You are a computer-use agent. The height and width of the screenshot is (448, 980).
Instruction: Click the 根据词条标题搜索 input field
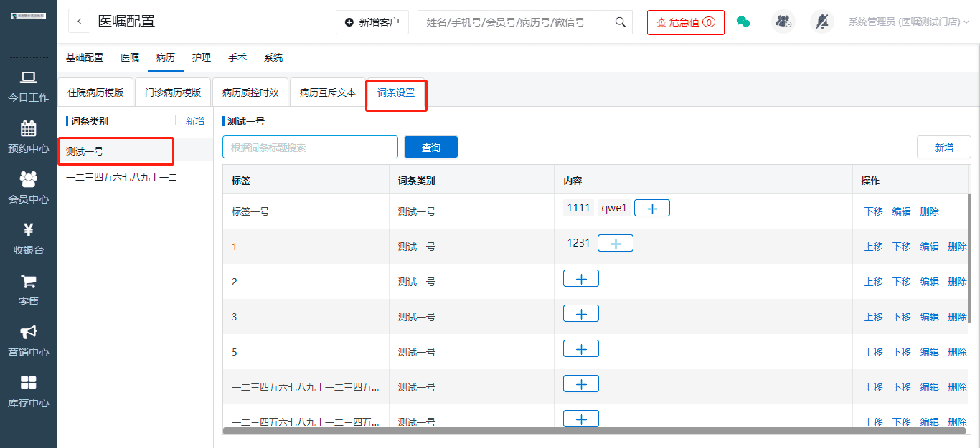[310, 148]
